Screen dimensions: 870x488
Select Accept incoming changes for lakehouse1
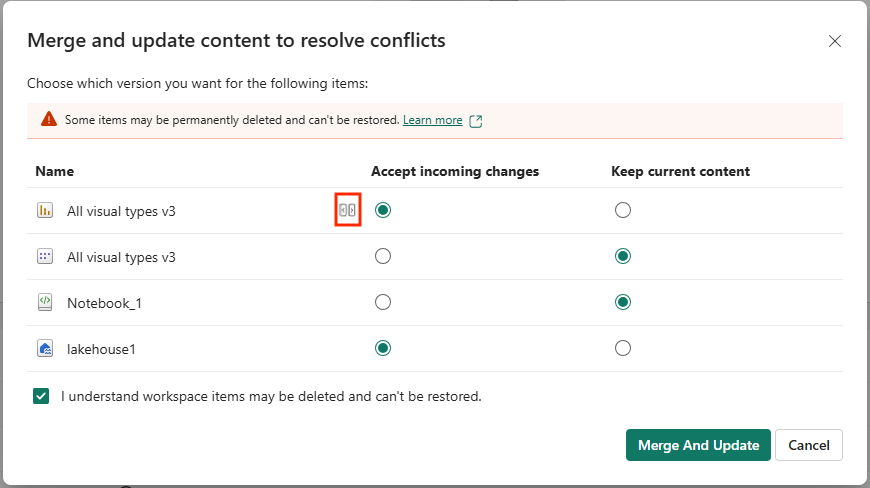[383, 348]
